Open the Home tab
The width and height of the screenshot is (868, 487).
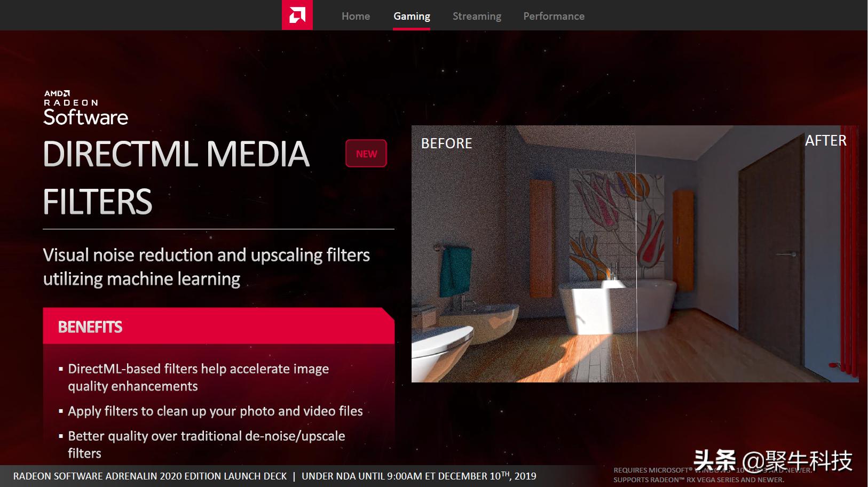[356, 16]
